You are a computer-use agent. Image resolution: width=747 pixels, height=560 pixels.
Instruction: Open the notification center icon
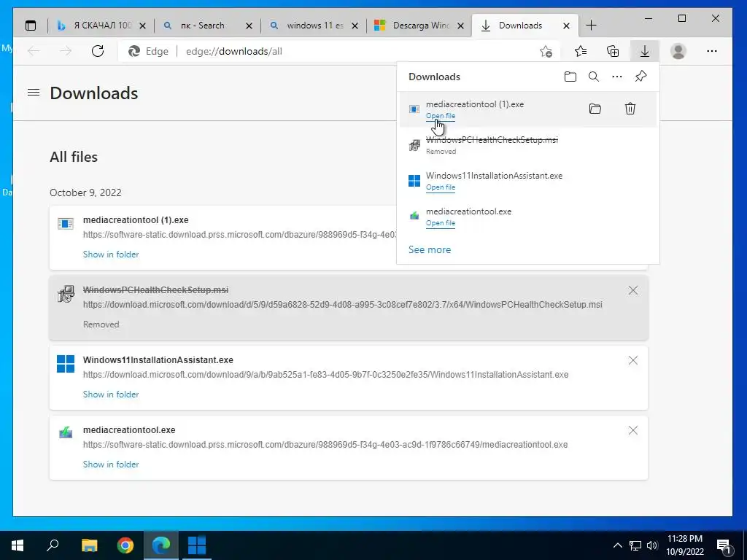pyautogui.click(x=724, y=546)
